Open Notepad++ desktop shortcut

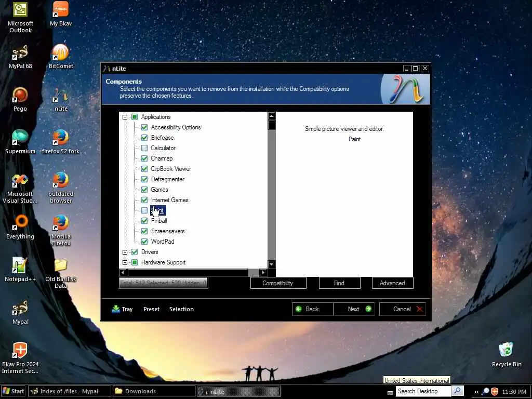tap(20, 270)
